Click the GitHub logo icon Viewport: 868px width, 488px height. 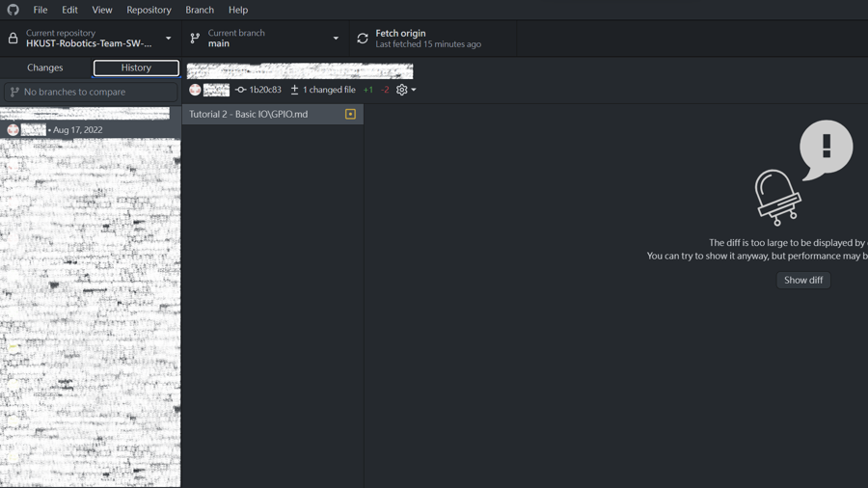click(14, 10)
